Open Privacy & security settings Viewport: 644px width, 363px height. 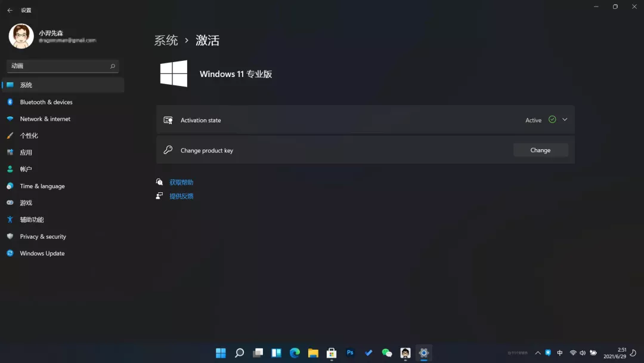(x=63, y=236)
